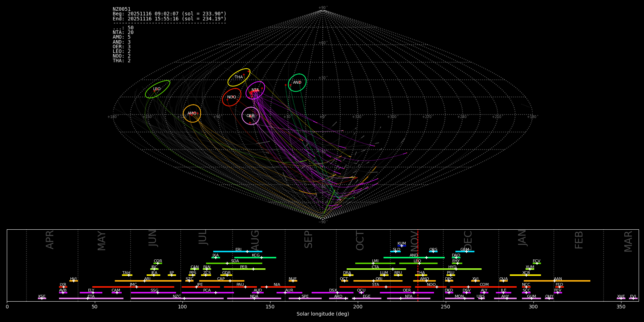
Task: Click the magenta NTA radiant ellipse on map
Action: click(x=255, y=90)
